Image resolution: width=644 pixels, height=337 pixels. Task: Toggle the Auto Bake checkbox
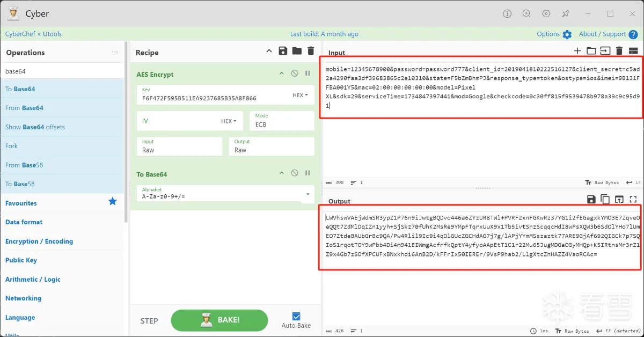(296, 317)
